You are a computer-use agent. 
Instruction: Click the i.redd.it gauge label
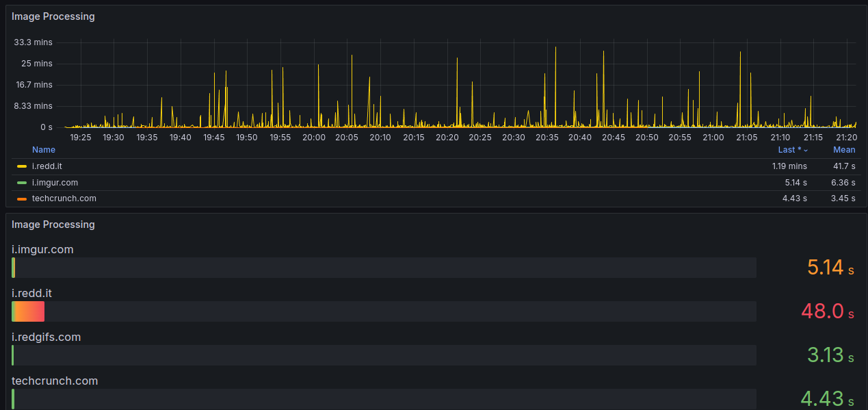pyautogui.click(x=32, y=294)
